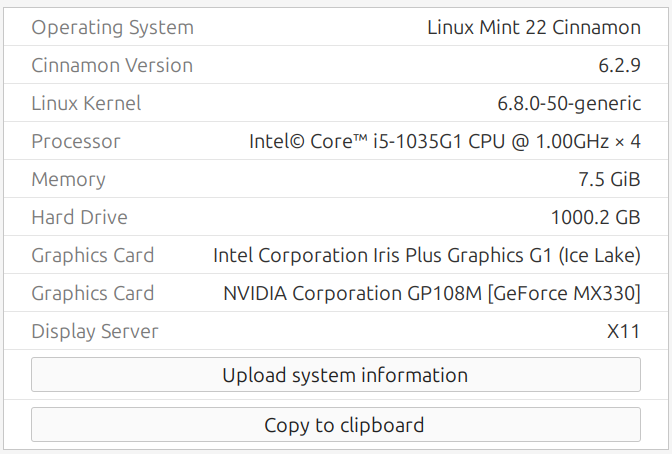Select the Display Server label
Image resolution: width=672 pixels, height=454 pixels.
(95, 331)
